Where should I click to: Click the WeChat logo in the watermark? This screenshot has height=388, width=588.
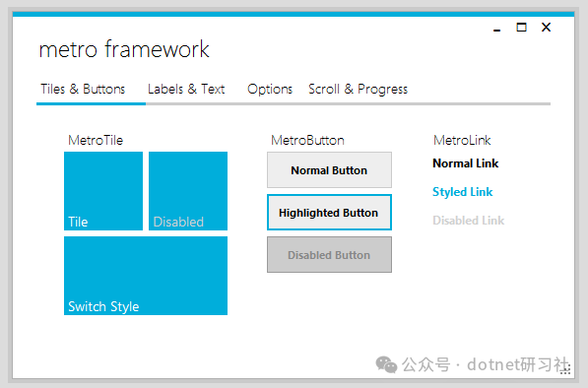pos(386,364)
